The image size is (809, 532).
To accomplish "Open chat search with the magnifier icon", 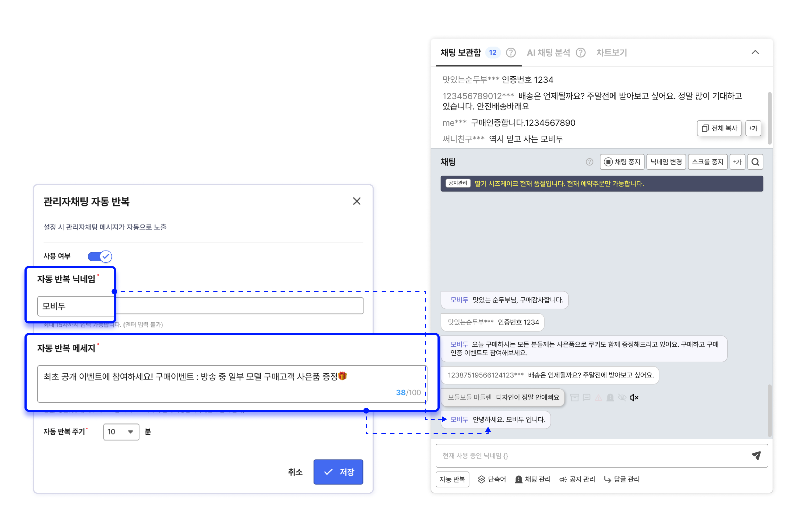I will 755,162.
